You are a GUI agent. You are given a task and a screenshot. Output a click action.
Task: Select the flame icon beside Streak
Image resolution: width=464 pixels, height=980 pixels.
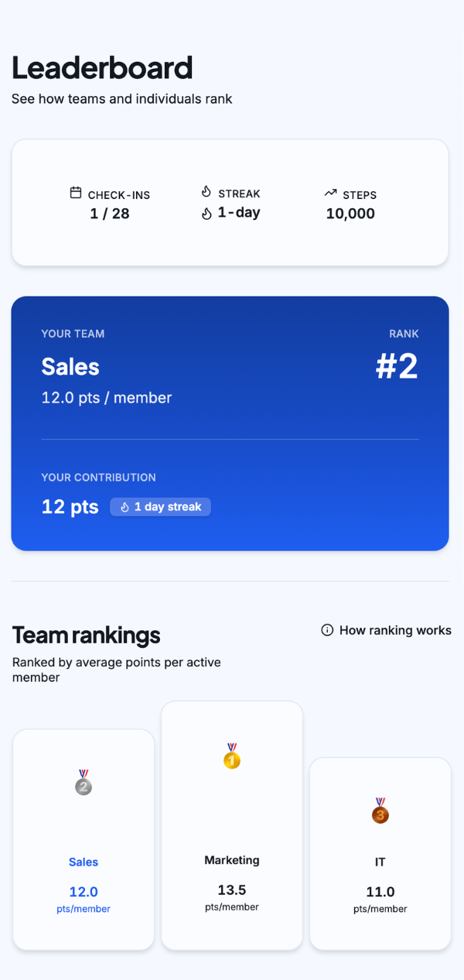(x=206, y=193)
